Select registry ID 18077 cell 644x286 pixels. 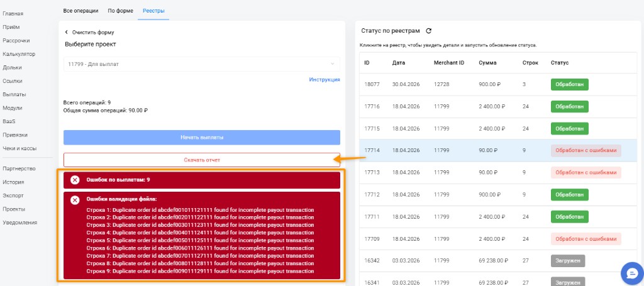(372, 84)
